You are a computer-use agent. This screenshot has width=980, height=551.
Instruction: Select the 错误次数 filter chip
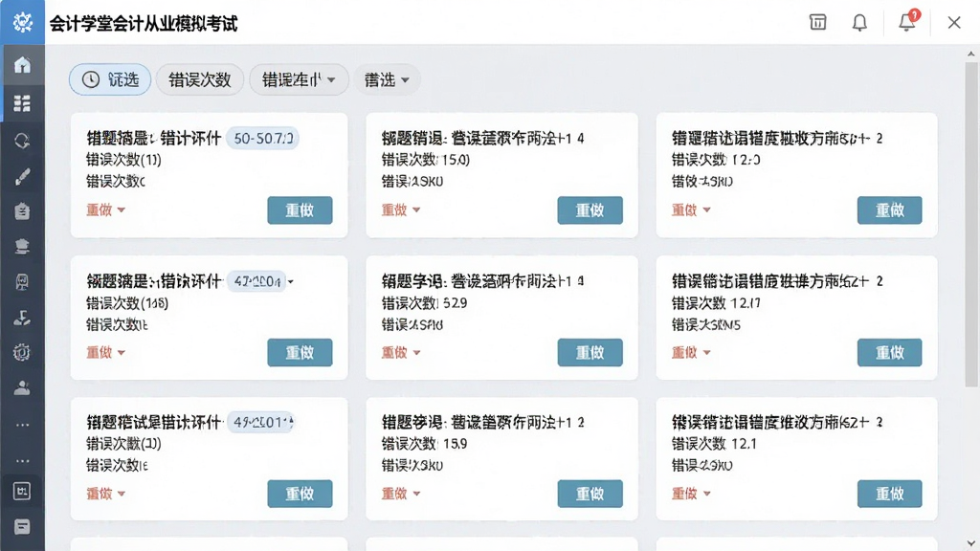(x=200, y=79)
